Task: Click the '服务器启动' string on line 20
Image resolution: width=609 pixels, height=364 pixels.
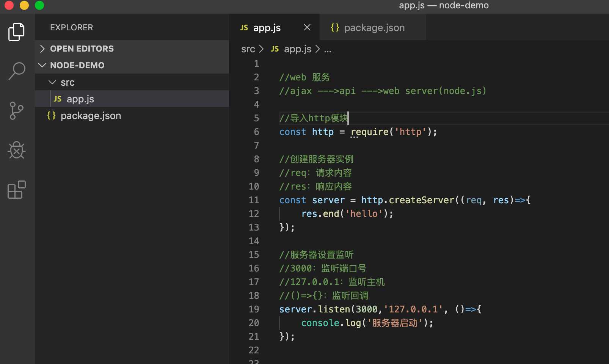Action: 395,323
